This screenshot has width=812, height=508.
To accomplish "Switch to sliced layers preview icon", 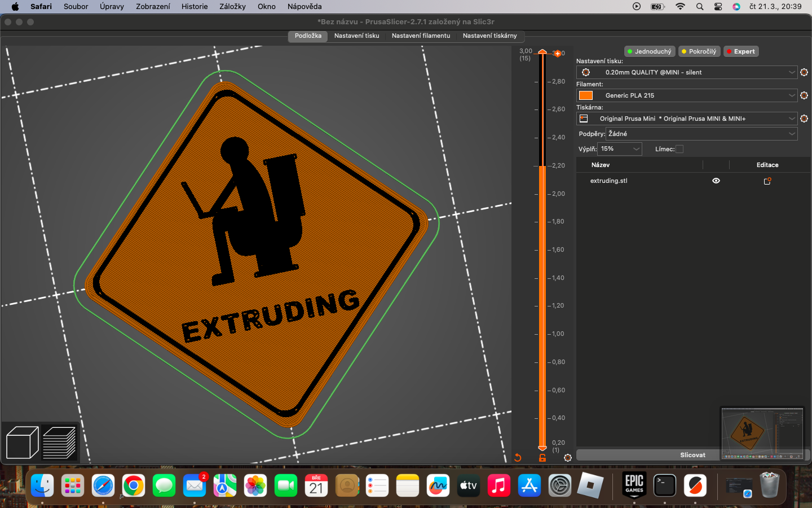I will click(59, 443).
